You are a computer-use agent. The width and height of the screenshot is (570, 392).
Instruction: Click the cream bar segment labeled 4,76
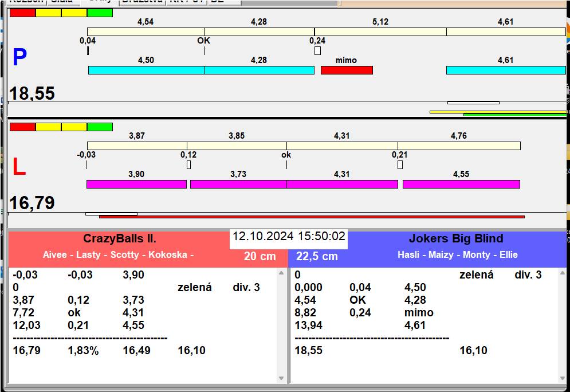click(459, 146)
